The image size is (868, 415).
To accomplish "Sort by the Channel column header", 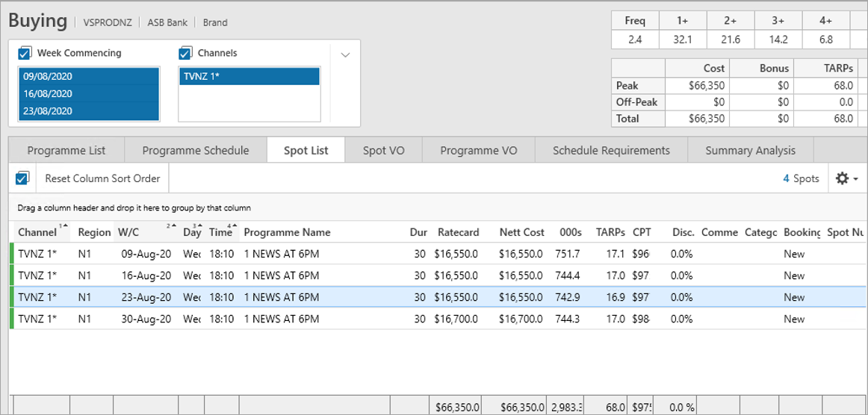I will click(43, 232).
